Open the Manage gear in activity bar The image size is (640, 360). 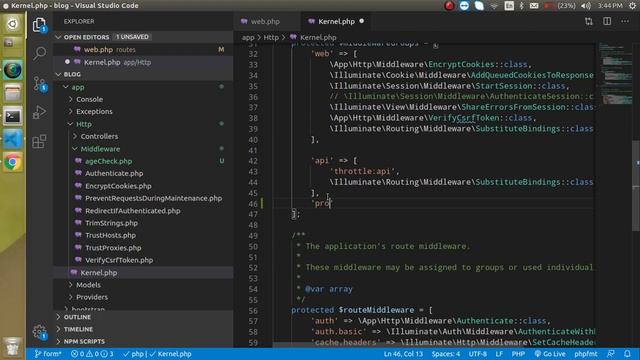pyautogui.click(x=39, y=331)
